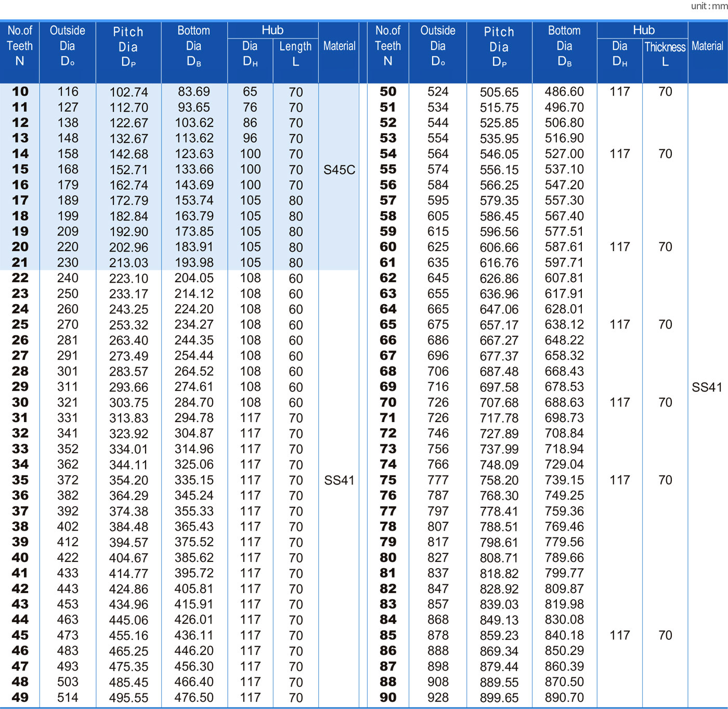Select bottom diameter 133.66
Viewport: 728px width, 709px height.
194,169
